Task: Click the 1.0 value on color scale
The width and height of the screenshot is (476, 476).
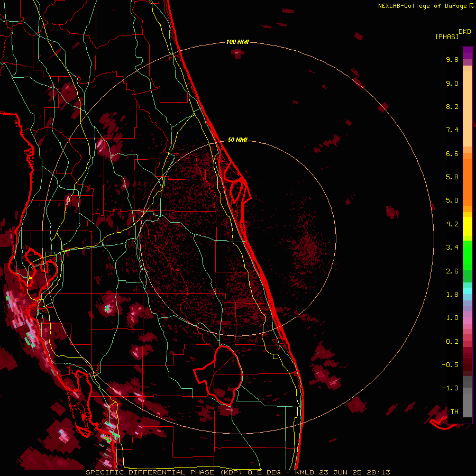Action: coord(452,318)
